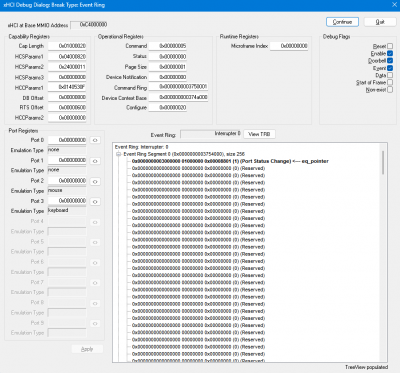The height and width of the screenshot is (373, 400).
Task: Click the Page Size register field
Action: [168, 67]
